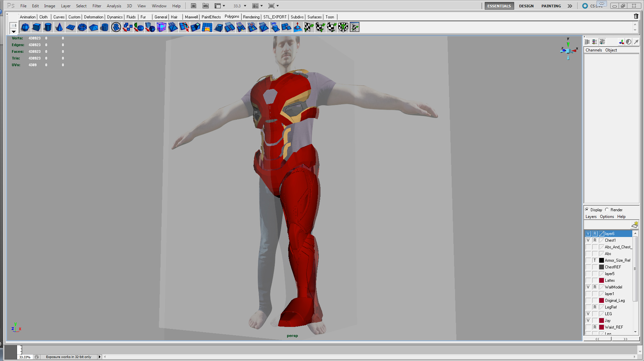Open the Analysis menu
The width and height of the screenshot is (644, 361).
[114, 6]
